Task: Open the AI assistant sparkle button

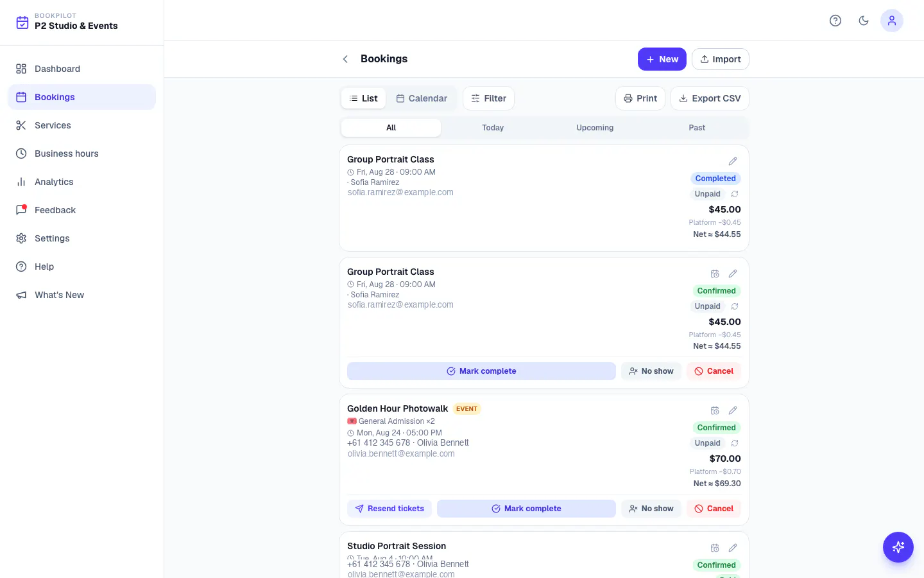Action: coord(898,547)
